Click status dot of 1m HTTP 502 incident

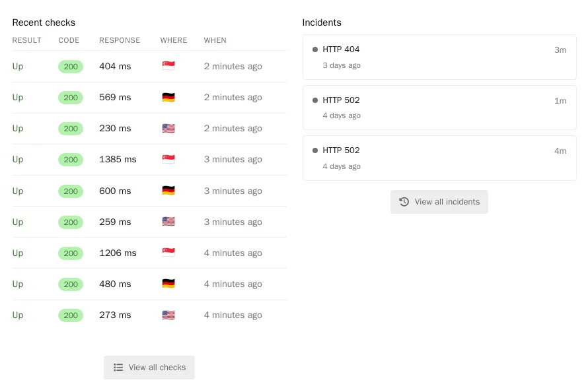[315, 100]
